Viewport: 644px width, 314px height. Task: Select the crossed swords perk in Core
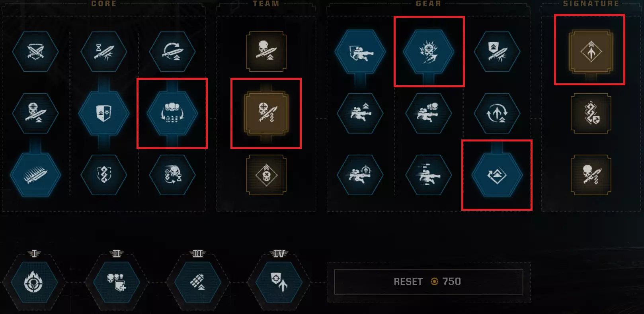tap(35, 52)
